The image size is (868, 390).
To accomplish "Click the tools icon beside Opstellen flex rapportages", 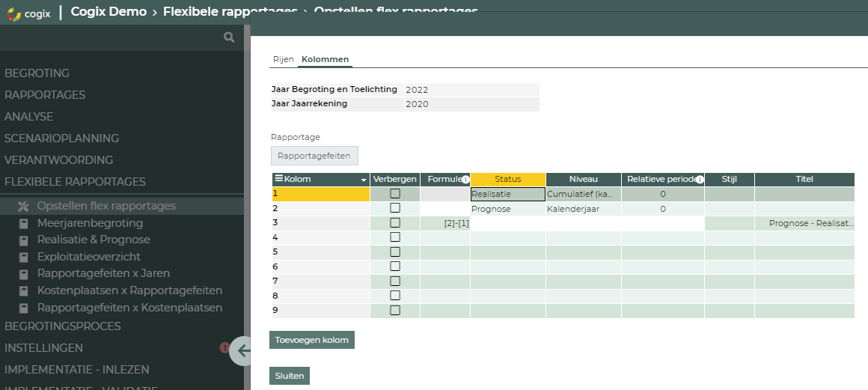I will [x=23, y=206].
